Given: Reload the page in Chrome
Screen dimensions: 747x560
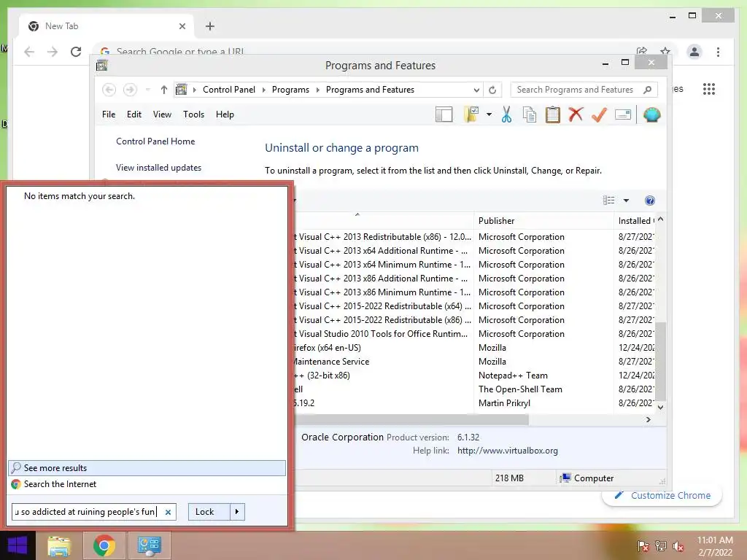Looking at the screenshot, I should (x=76, y=52).
